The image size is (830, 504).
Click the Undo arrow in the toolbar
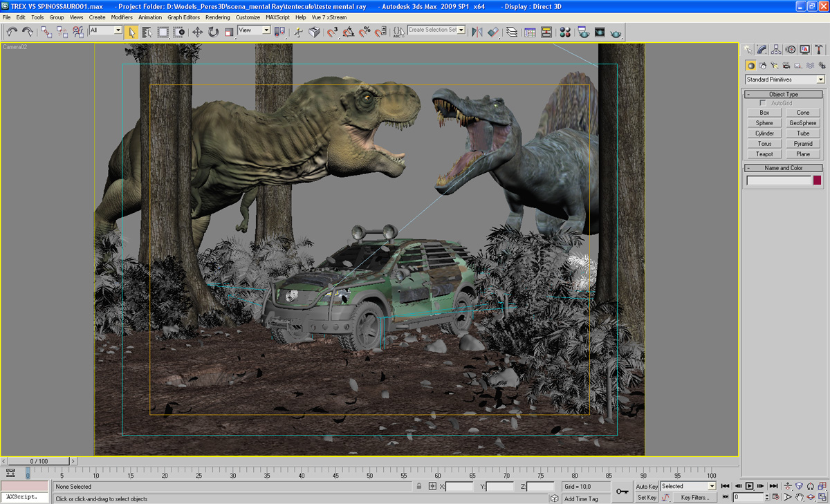click(x=12, y=32)
